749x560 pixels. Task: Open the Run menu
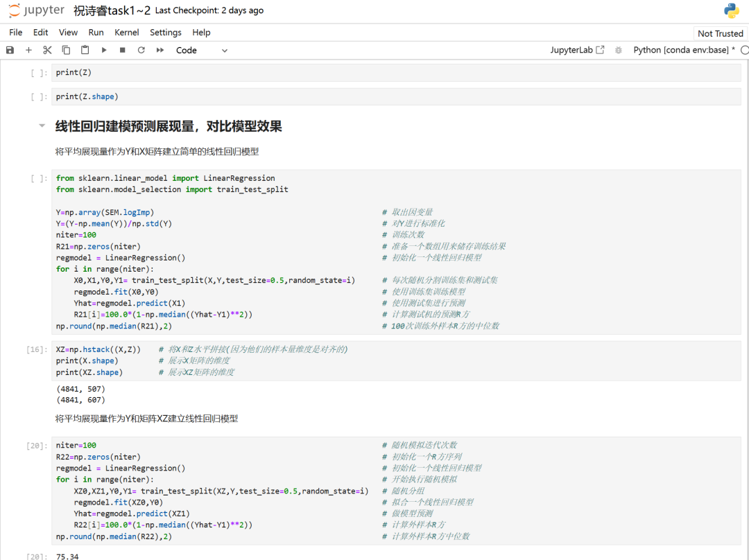pyautogui.click(x=96, y=33)
